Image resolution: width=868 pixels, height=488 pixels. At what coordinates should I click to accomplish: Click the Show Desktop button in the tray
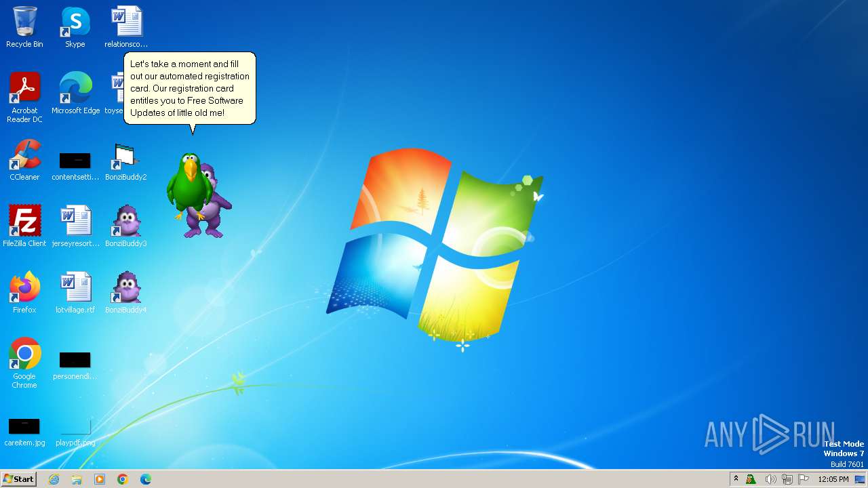861,479
